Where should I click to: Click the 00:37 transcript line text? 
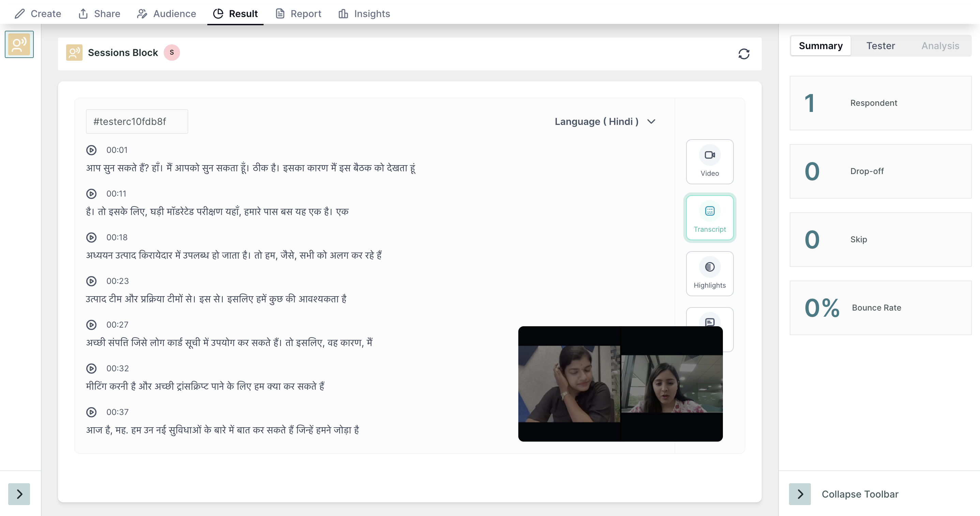pyautogui.click(x=223, y=430)
